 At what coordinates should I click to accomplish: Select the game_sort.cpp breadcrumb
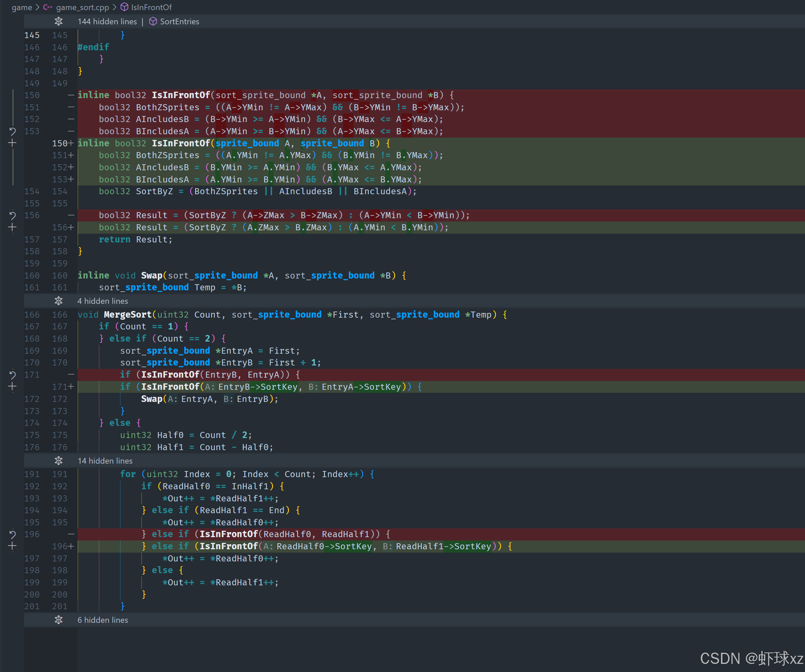(82, 7)
